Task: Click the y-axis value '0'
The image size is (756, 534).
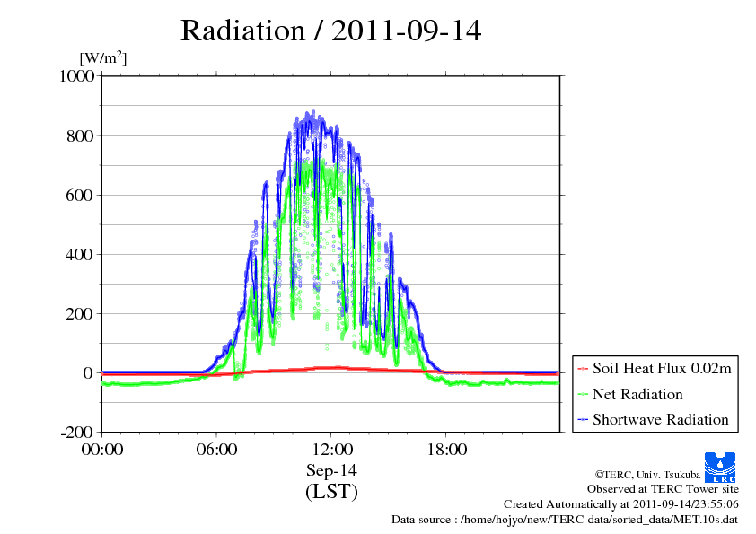Action: [x=88, y=373]
